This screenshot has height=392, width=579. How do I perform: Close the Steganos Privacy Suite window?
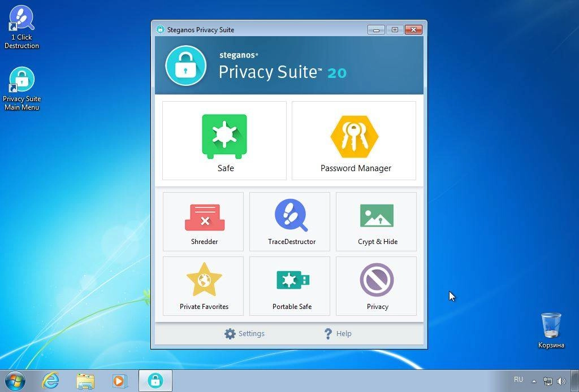413,30
